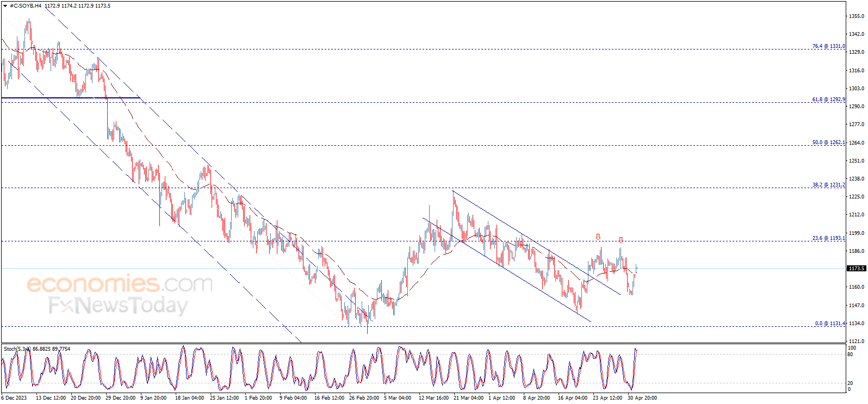
Task: Click the 1251.0 price axis value
Action: (857, 161)
